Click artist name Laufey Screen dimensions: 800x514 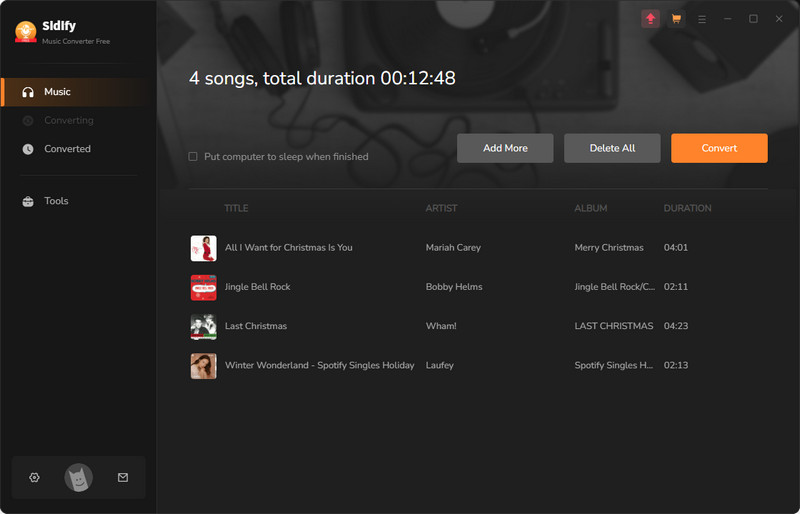[x=440, y=365]
